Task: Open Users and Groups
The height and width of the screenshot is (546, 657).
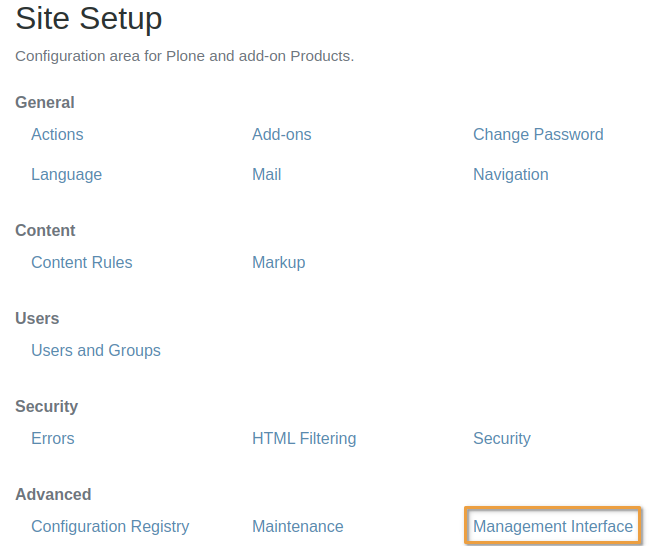Action: click(95, 350)
